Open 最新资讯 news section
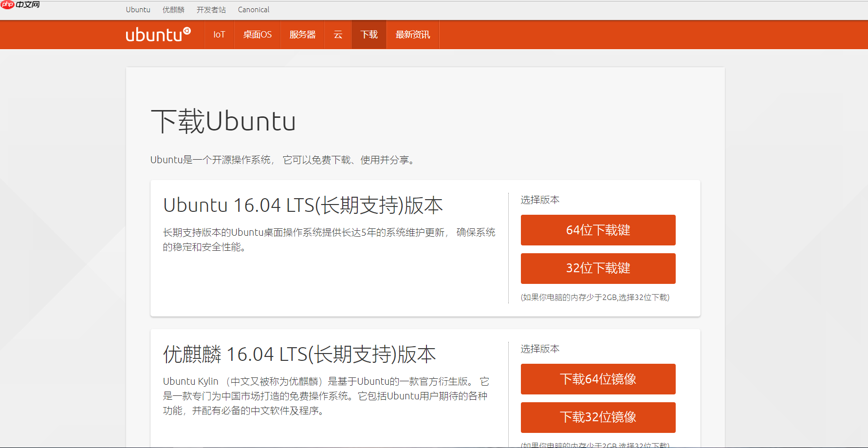This screenshot has height=448, width=868. tap(412, 34)
